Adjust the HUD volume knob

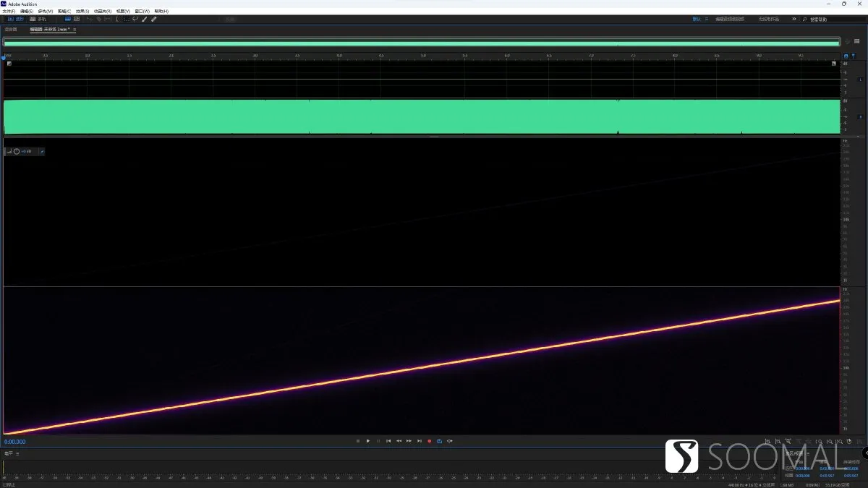[17, 152]
